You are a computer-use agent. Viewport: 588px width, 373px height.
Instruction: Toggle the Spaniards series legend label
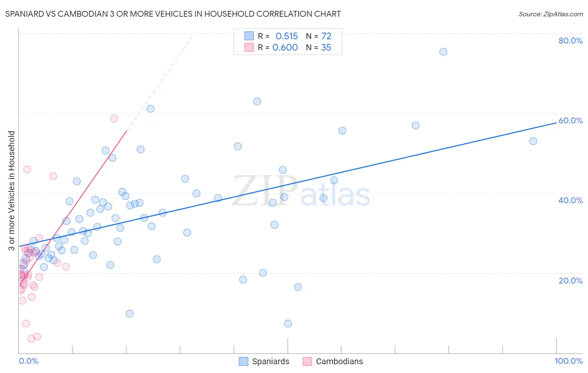pyautogui.click(x=271, y=361)
